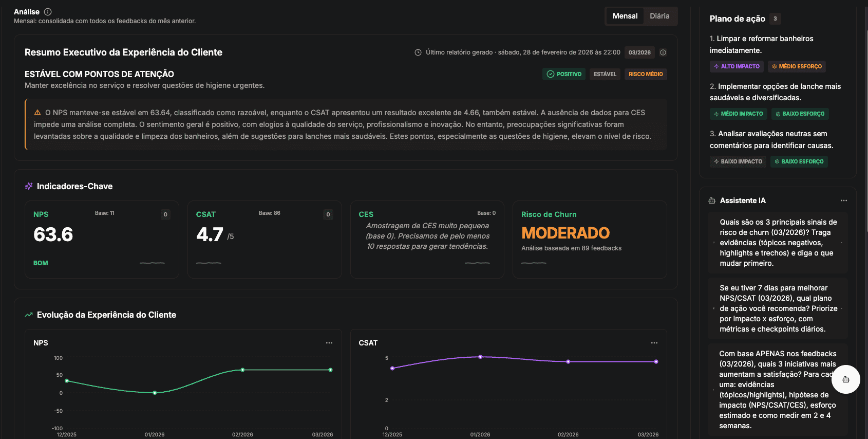Screen dimensions: 868x439
Task: Click the warning triangle icon in summary
Action: [x=37, y=113]
